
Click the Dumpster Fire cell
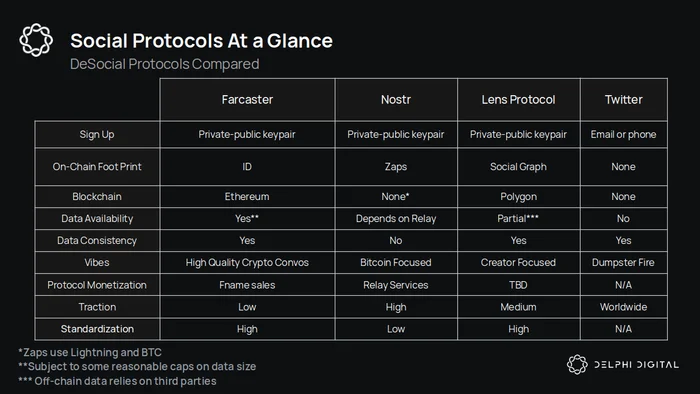624,262
